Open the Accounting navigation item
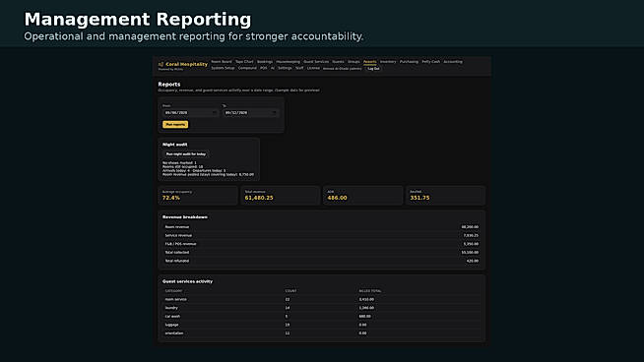Image resolution: width=644 pixels, height=362 pixels. tap(453, 62)
